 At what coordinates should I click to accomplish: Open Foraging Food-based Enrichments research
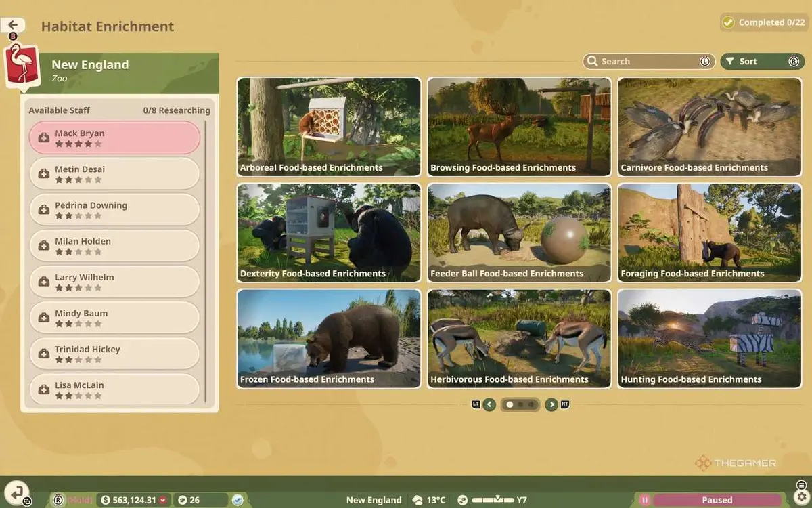point(710,233)
